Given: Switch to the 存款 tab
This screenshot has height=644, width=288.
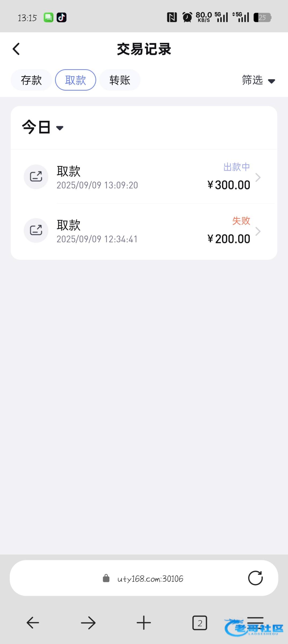Looking at the screenshot, I should point(31,80).
